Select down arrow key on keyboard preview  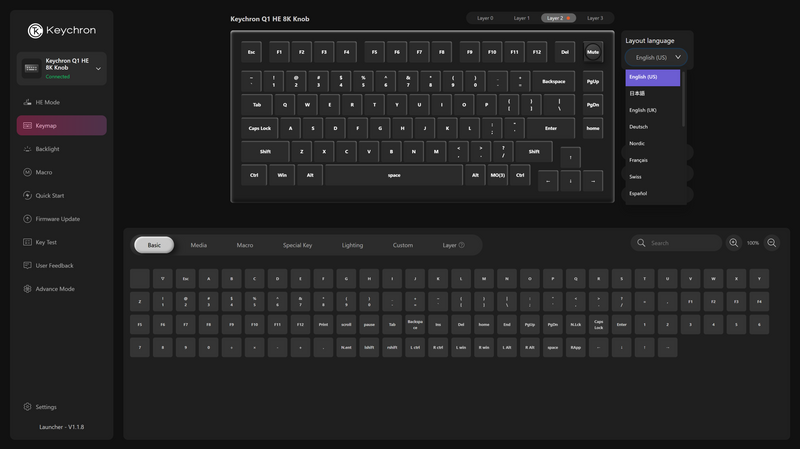coord(570,181)
